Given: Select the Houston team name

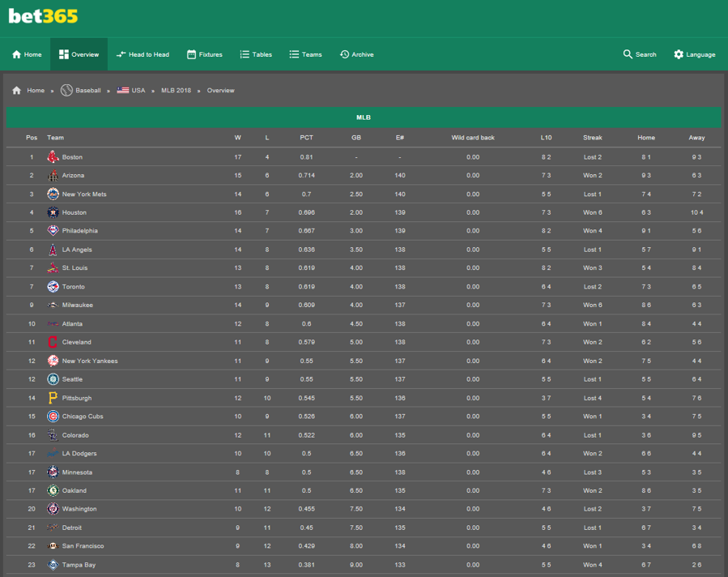Looking at the screenshot, I should tap(75, 213).
